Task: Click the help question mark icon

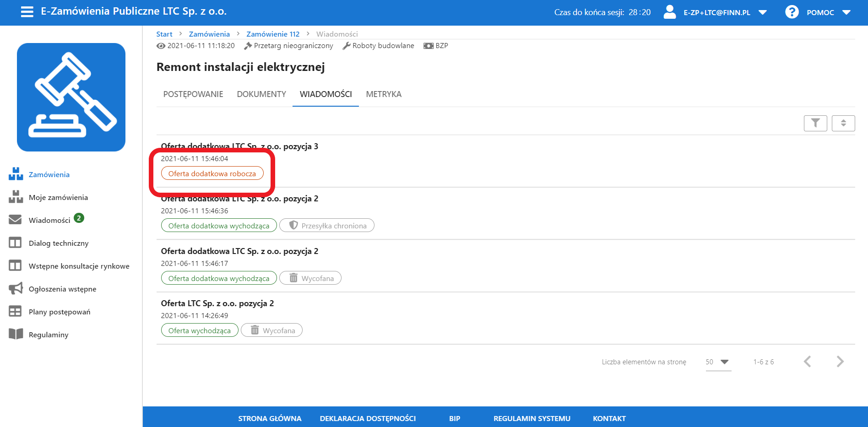Action: point(792,12)
